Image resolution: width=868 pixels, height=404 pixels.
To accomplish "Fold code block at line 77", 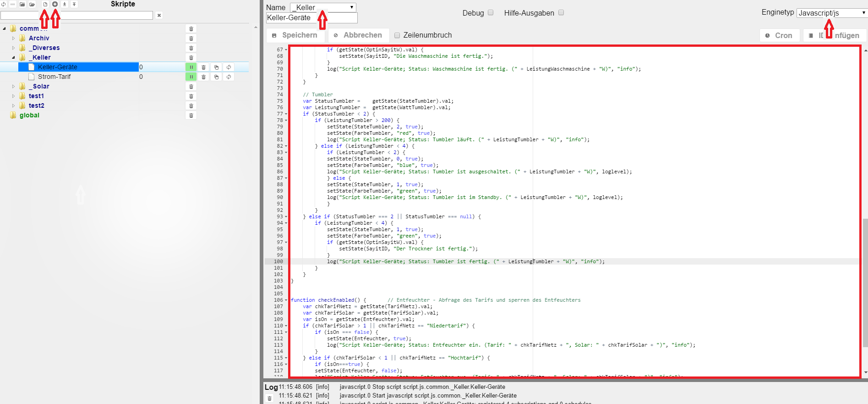I will click(x=286, y=114).
